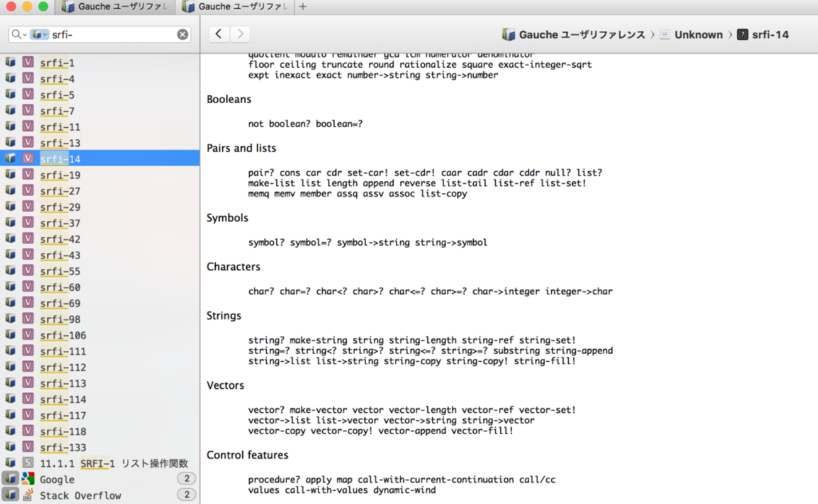Click the docset icon in the srfi-113 row

coord(10,383)
